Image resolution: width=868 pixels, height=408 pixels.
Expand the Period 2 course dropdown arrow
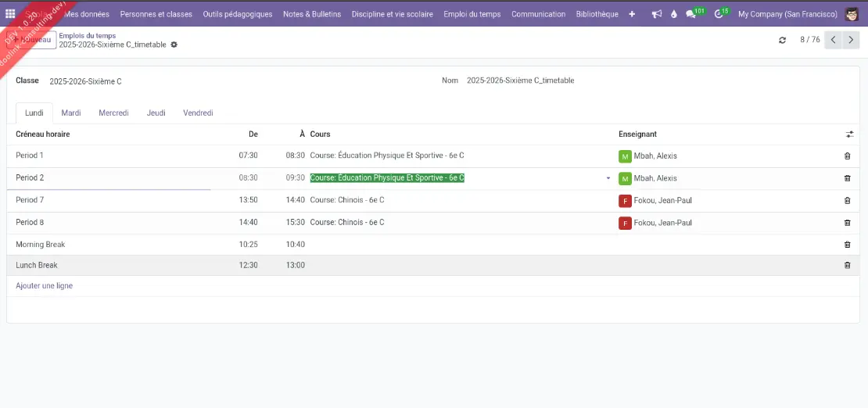[x=608, y=178]
